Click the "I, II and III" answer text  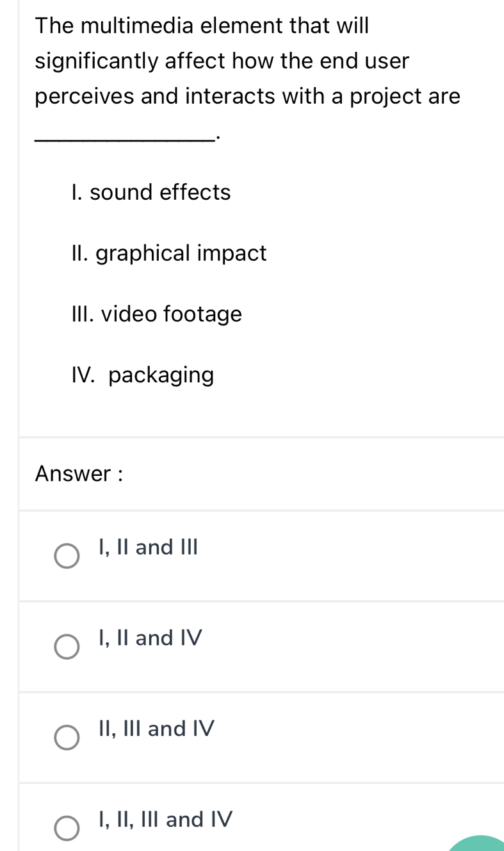click(148, 547)
